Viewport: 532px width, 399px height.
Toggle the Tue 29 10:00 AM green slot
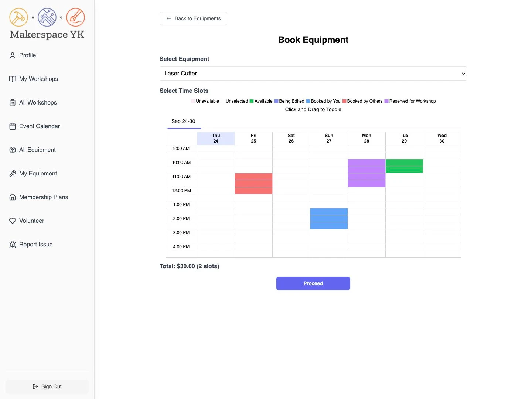[x=404, y=163]
